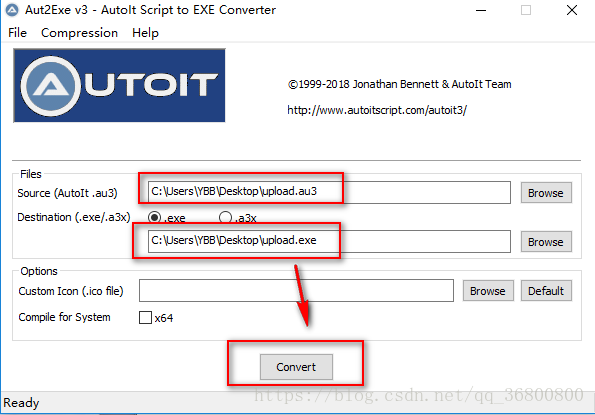The width and height of the screenshot is (595, 415).
Task: Click the Destination (.exe/.a3x) label
Action: point(74,217)
